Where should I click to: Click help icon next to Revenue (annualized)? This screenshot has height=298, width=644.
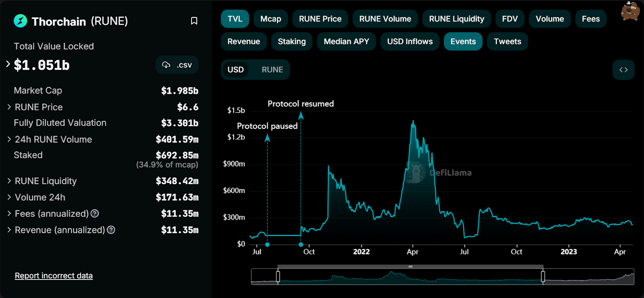click(x=111, y=230)
